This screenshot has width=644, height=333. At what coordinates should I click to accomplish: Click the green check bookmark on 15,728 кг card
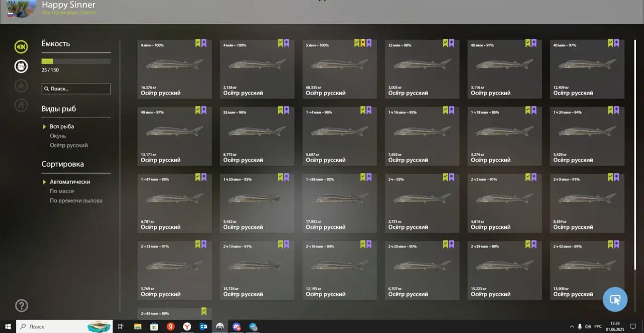280,244
